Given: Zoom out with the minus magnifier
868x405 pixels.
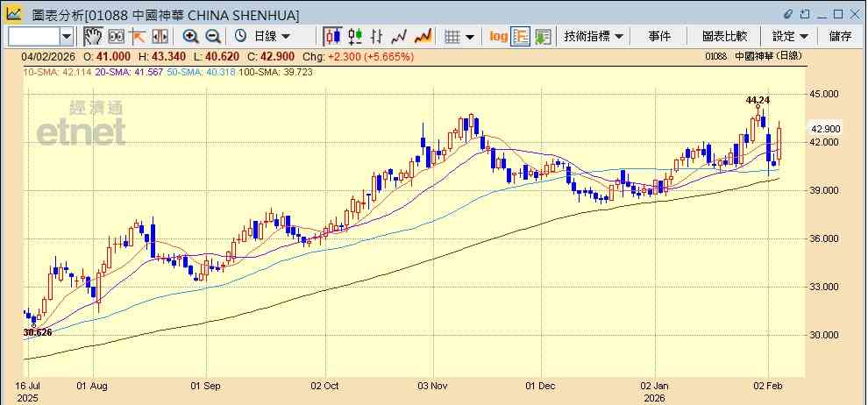Looking at the screenshot, I should [213, 37].
